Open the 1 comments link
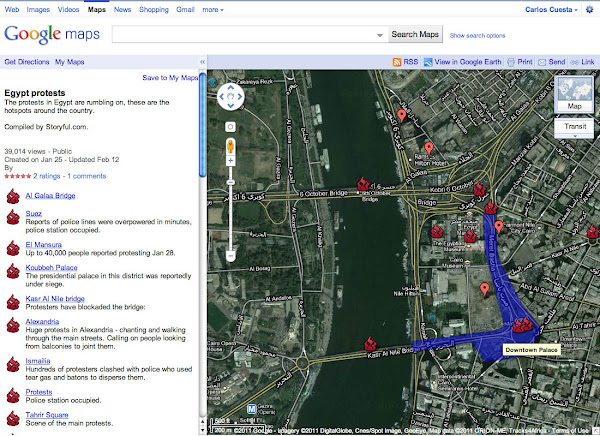 pyautogui.click(x=87, y=176)
